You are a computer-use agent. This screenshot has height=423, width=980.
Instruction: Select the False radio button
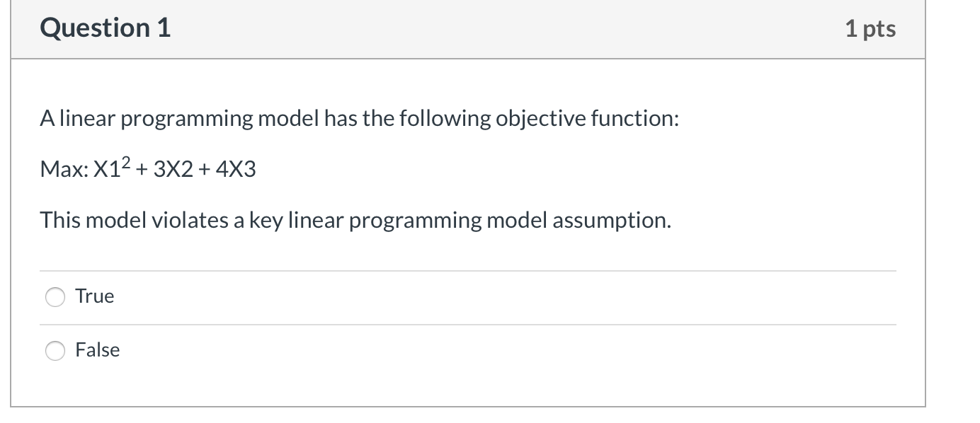click(x=55, y=350)
